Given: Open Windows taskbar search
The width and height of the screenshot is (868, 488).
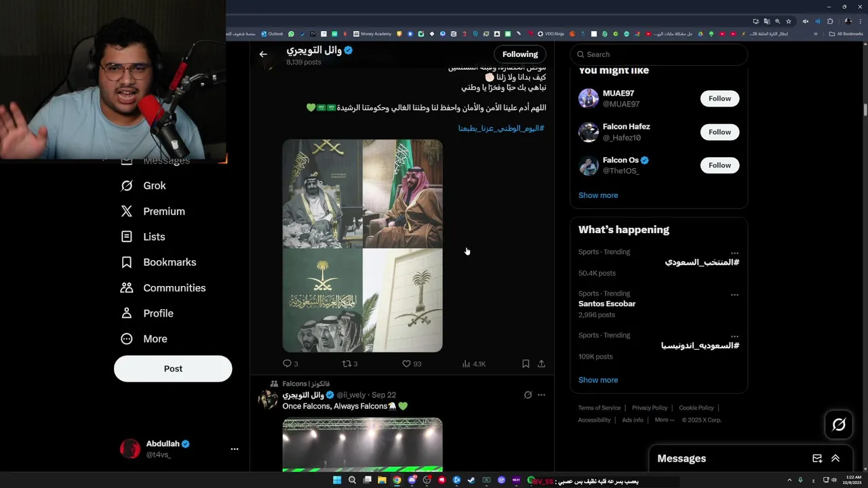Looking at the screenshot, I should 352,481.
